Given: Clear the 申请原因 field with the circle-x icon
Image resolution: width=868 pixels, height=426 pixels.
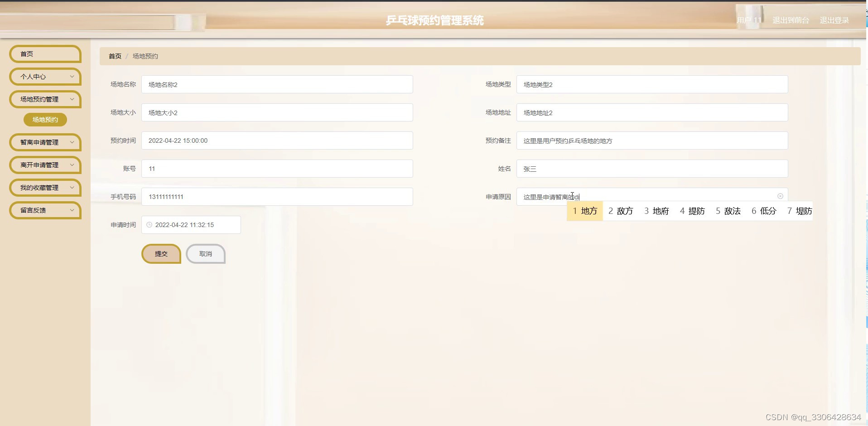Looking at the screenshot, I should [x=780, y=196].
